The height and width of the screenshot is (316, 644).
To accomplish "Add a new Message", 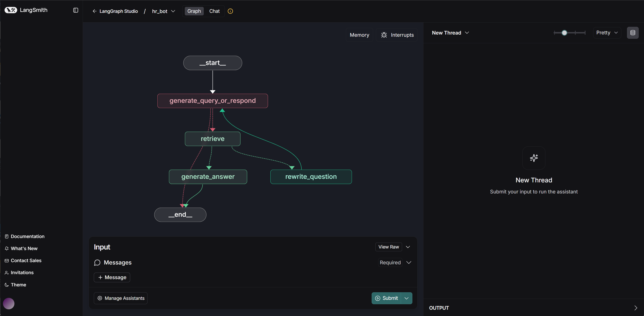I will click(x=112, y=278).
